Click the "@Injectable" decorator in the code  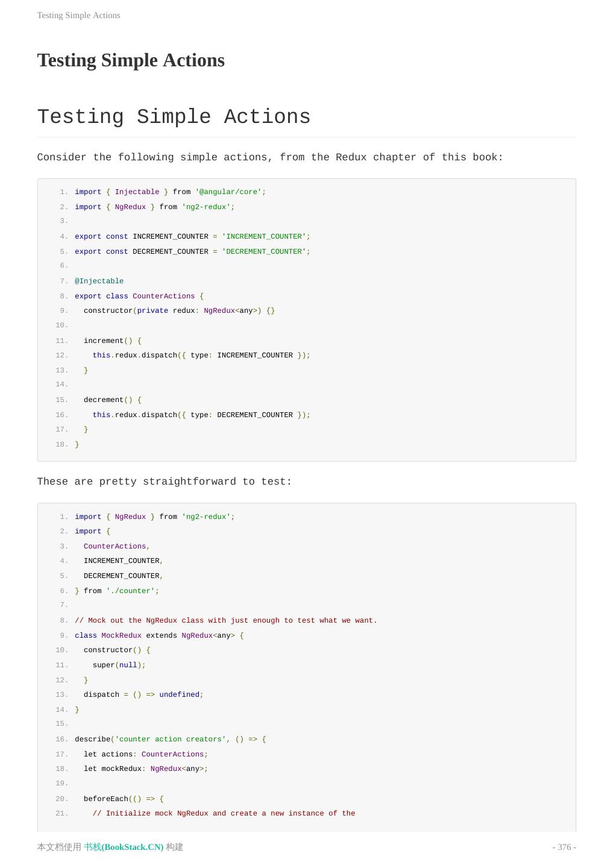[x=99, y=281]
